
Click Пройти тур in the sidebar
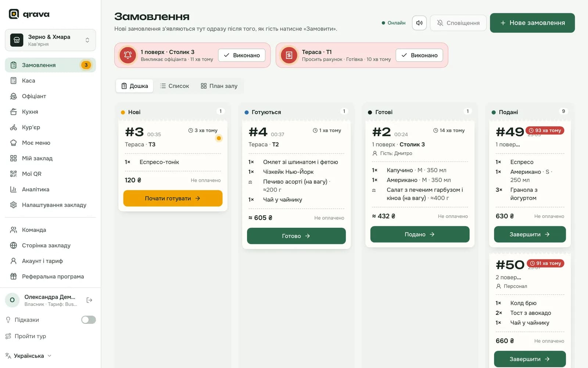click(x=26, y=336)
